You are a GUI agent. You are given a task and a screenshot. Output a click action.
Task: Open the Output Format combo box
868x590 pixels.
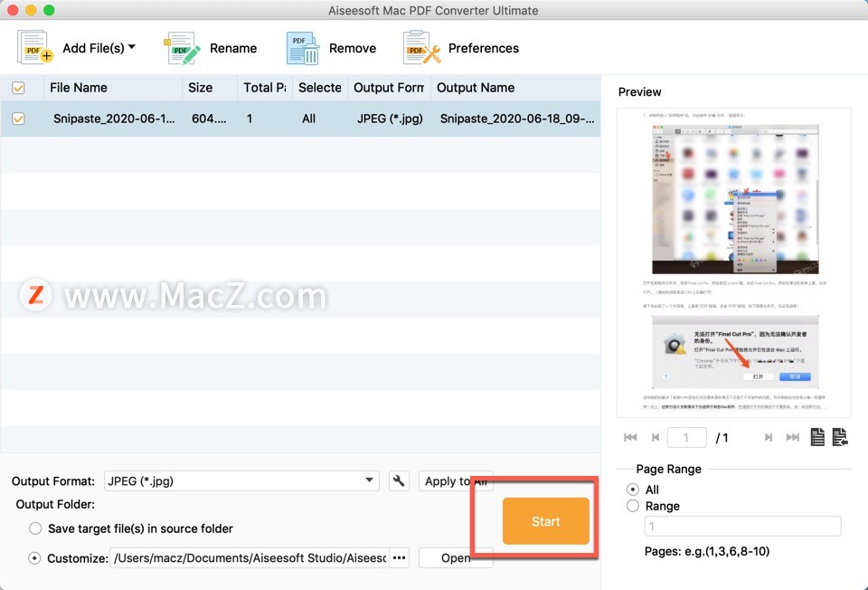(241, 481)
